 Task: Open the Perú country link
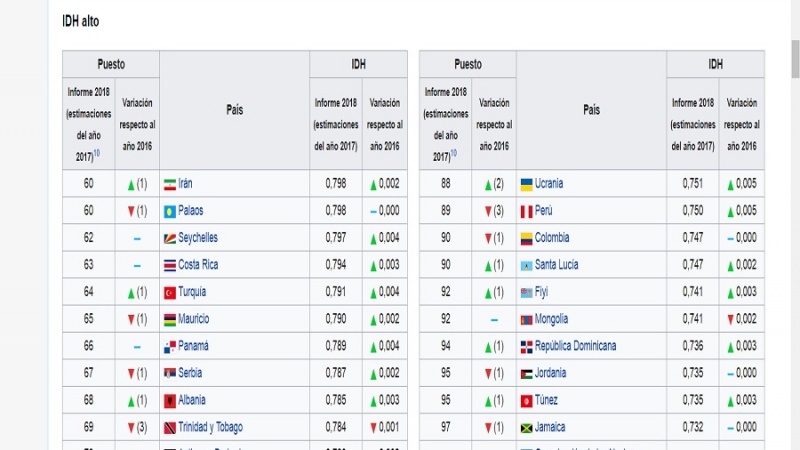(x=544, y=211)
